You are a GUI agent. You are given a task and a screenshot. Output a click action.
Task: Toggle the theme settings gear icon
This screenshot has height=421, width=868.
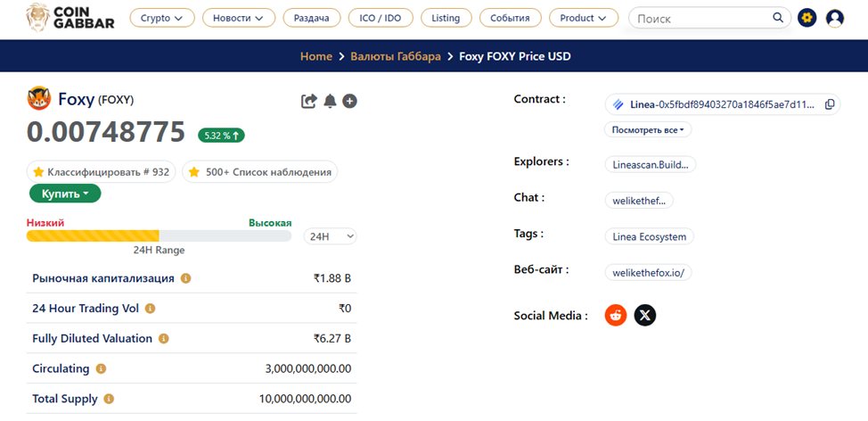(x=807, y=18)
